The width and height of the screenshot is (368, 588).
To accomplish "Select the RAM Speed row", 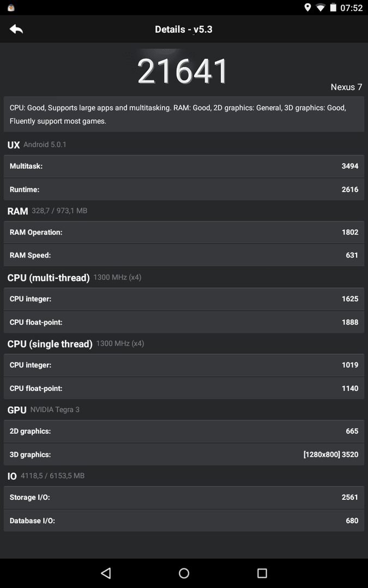I will (184, 255).
